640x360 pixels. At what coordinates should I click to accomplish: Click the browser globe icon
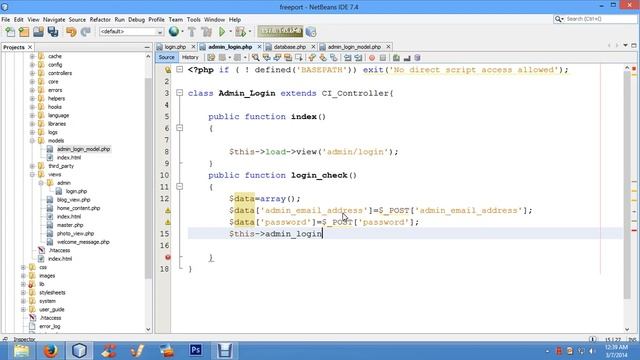[174, 31]
